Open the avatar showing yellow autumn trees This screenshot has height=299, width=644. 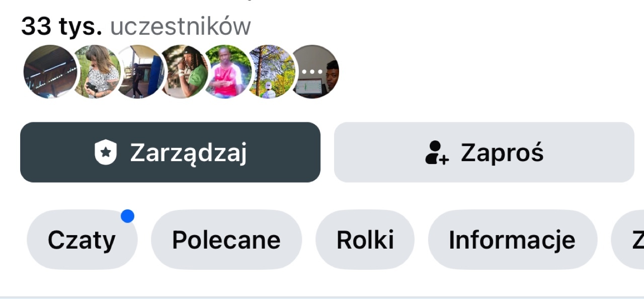pos(272,71)
